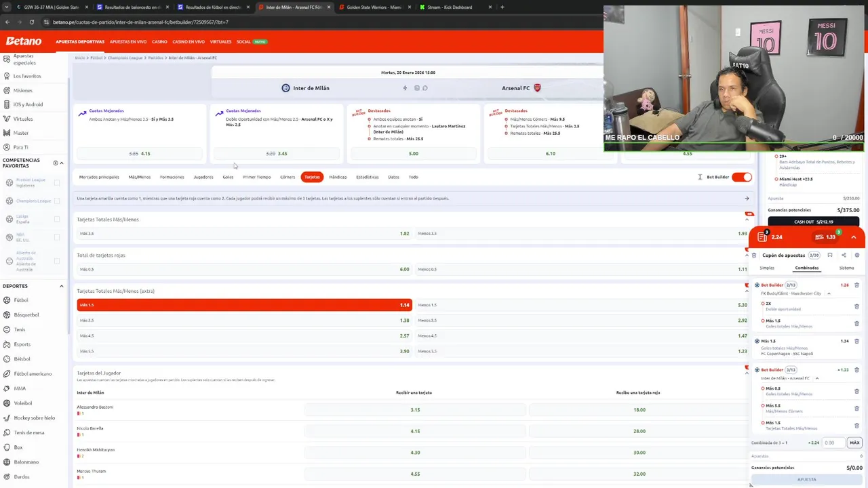Select Más 3.5 cards at odds 1.82
The image size is (868, 488).
coord(244,233)
